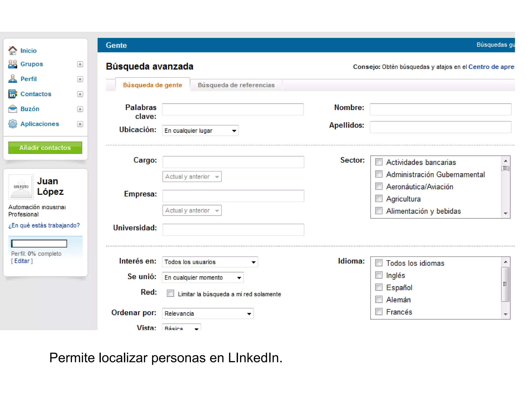Check Alimentación y bebidas sector
Image resolution: width=532 pixels, height=399 pixels.
coord(379,211)
